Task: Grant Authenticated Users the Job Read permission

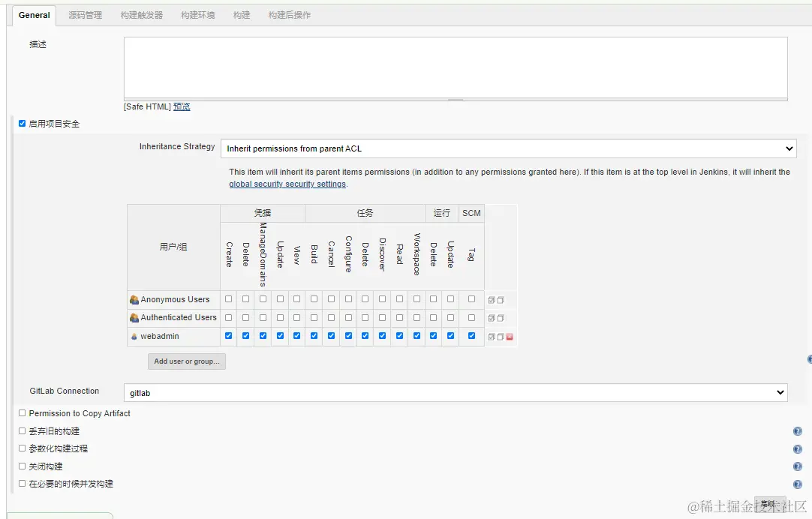Action: (400, 317)
